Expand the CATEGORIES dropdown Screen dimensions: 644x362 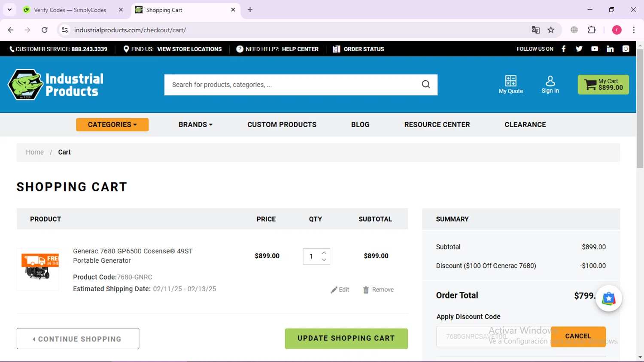point(112,125)
